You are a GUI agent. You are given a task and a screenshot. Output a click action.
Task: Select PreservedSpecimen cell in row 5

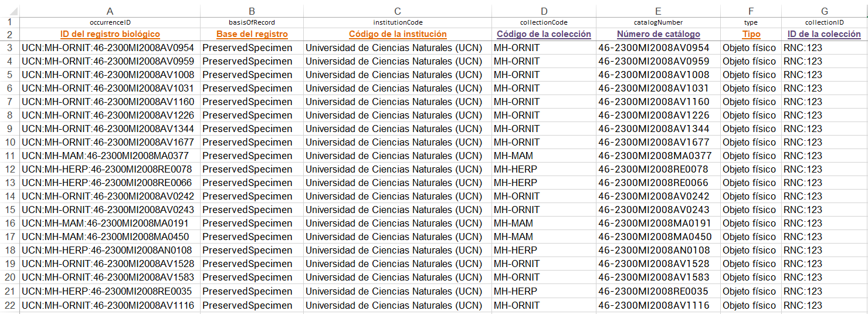(252, 75)
